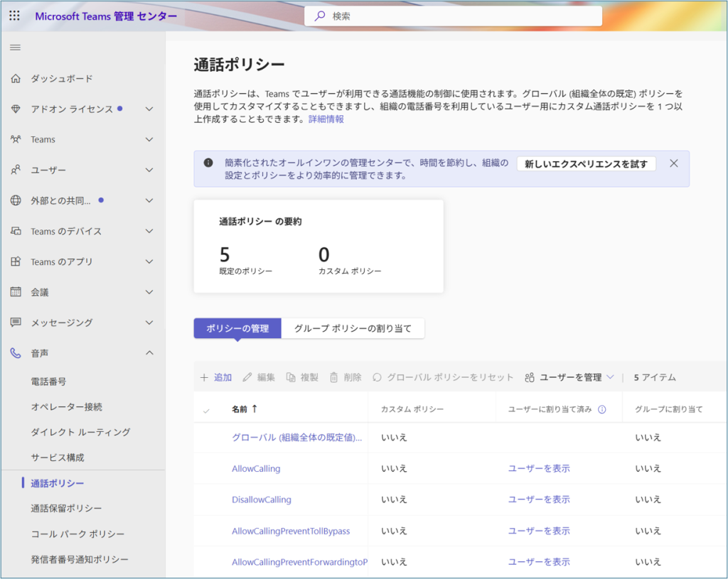Collapse the 音声 section chevron
Viewport: 728px width, 579px height.
(x=149, y=353)
